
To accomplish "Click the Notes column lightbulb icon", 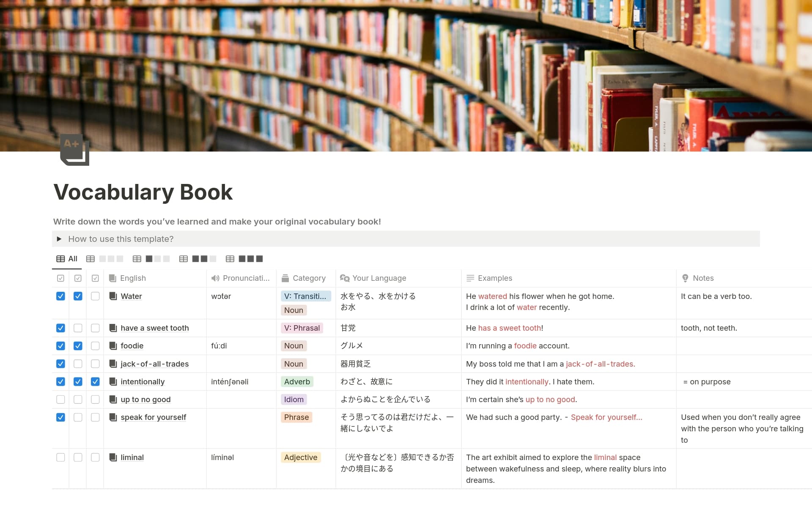I will [685, 278].
